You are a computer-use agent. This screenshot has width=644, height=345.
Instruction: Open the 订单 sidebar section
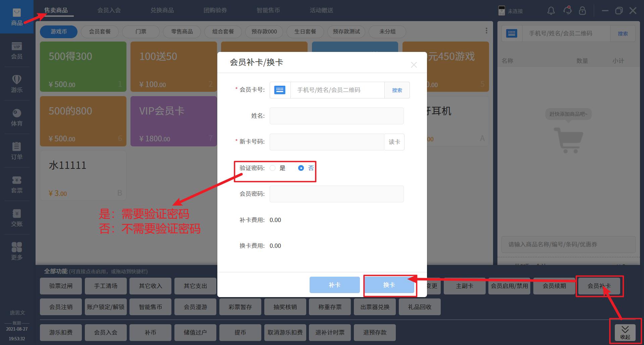coord(17,151)
